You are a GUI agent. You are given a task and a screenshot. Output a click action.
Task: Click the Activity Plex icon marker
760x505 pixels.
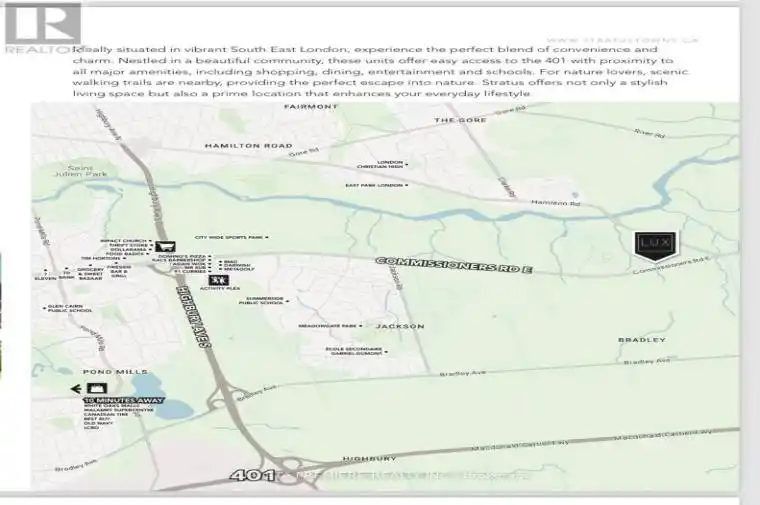point(219,280)
